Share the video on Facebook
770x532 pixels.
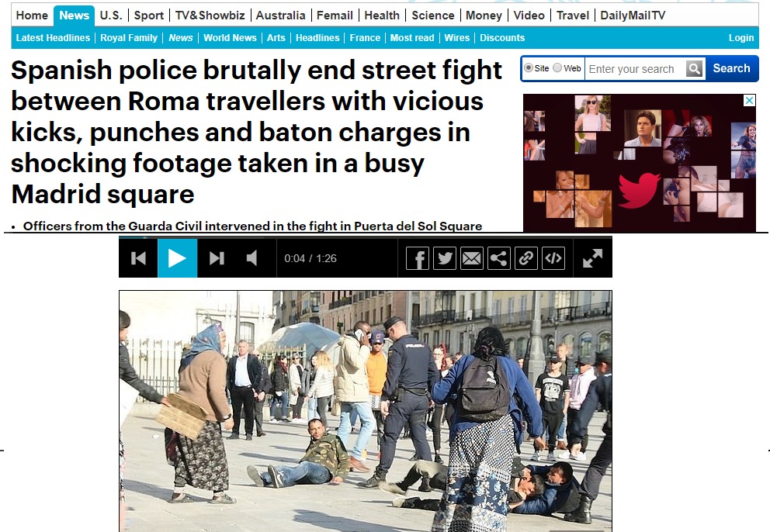coord(418,258)
